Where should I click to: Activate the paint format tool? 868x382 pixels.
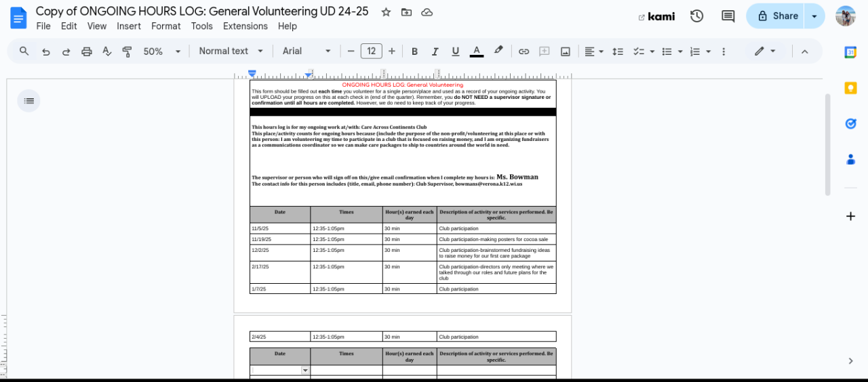[x=127, y=51]
